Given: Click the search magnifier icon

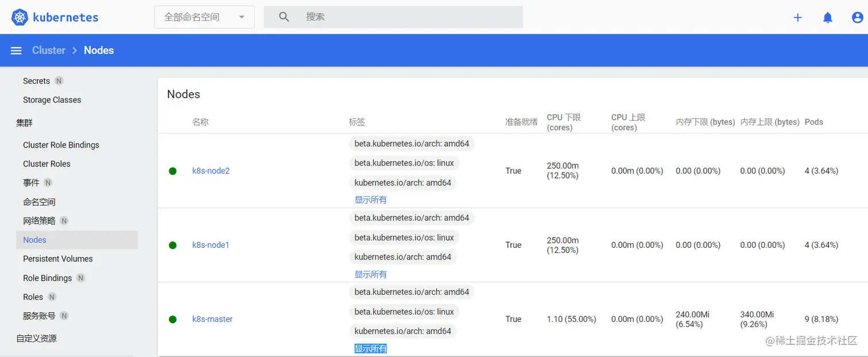Looking at the screenshot, I should point(284,17).
